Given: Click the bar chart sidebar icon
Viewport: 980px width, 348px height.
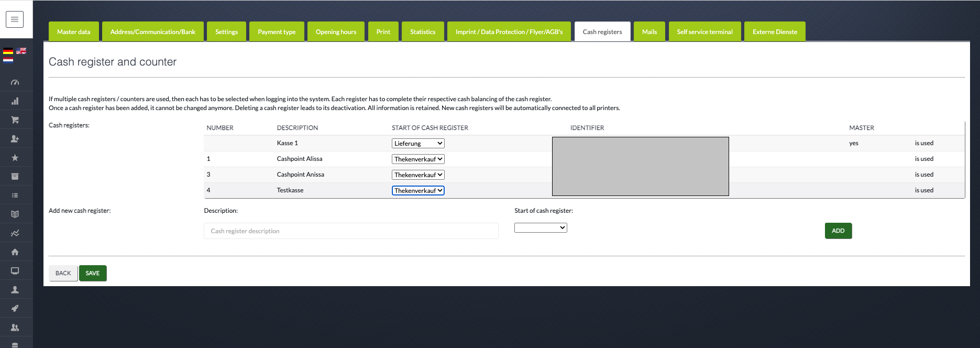Looking at the screenshot, I should pos(15,101).
